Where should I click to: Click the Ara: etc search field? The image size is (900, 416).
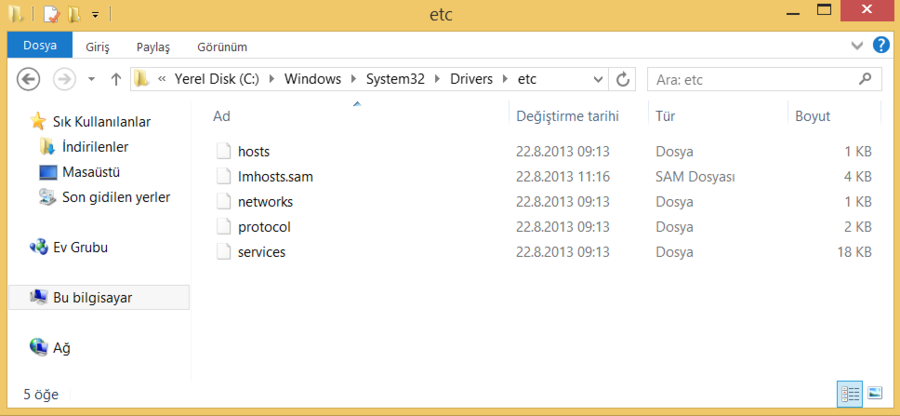[x=750, y=78]
